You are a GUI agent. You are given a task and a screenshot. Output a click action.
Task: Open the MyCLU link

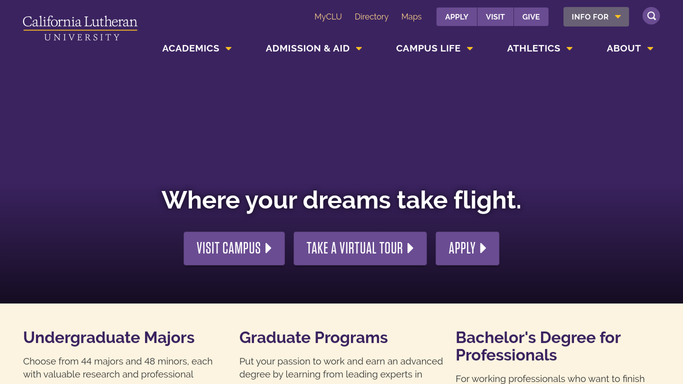(328, 17)
